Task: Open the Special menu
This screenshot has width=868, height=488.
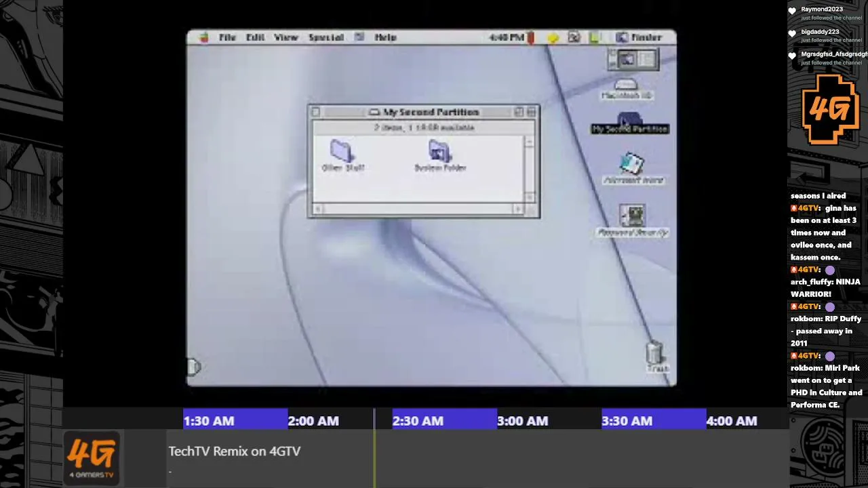Action: 326,38
